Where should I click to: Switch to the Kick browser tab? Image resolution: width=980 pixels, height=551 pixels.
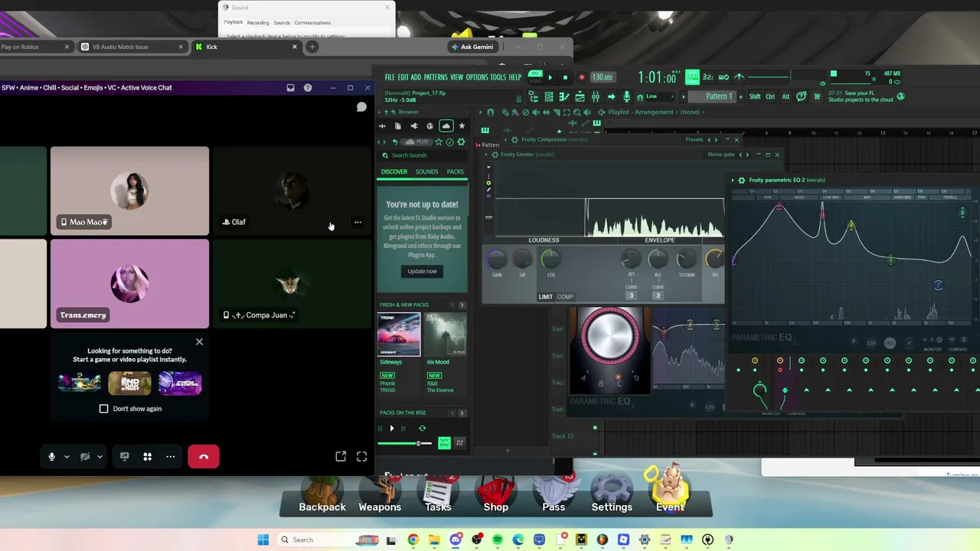tap(246, 47)
